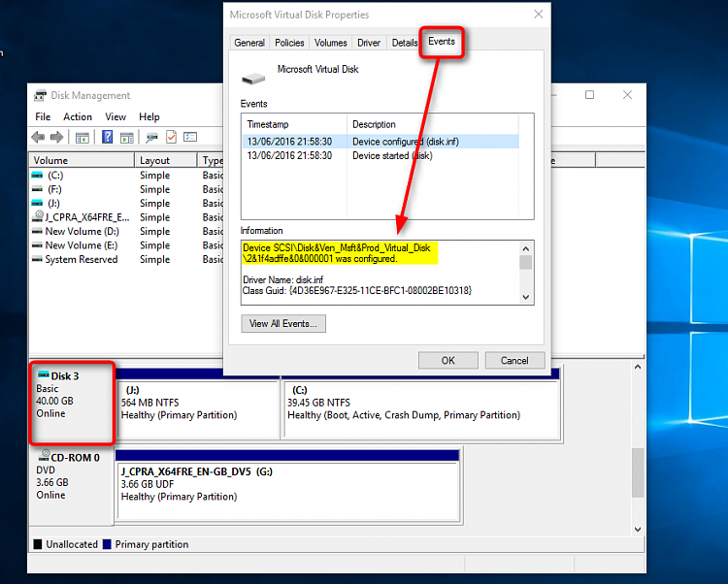Toggle the Show/Hide Console Tree toolbar icon

click(83, 138)
